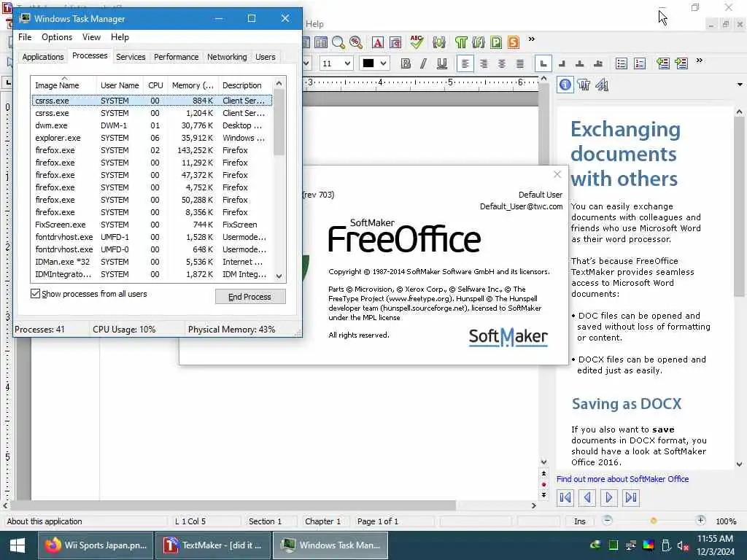Align text left

click(x=465, y=63)
